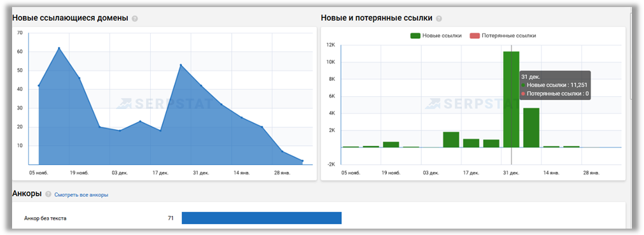Image resolution: width=644 pixels, height=235 pixels.
Task: Click the peak data point near 60 domains
Action: pyautogui.click(x=59, y=48)
